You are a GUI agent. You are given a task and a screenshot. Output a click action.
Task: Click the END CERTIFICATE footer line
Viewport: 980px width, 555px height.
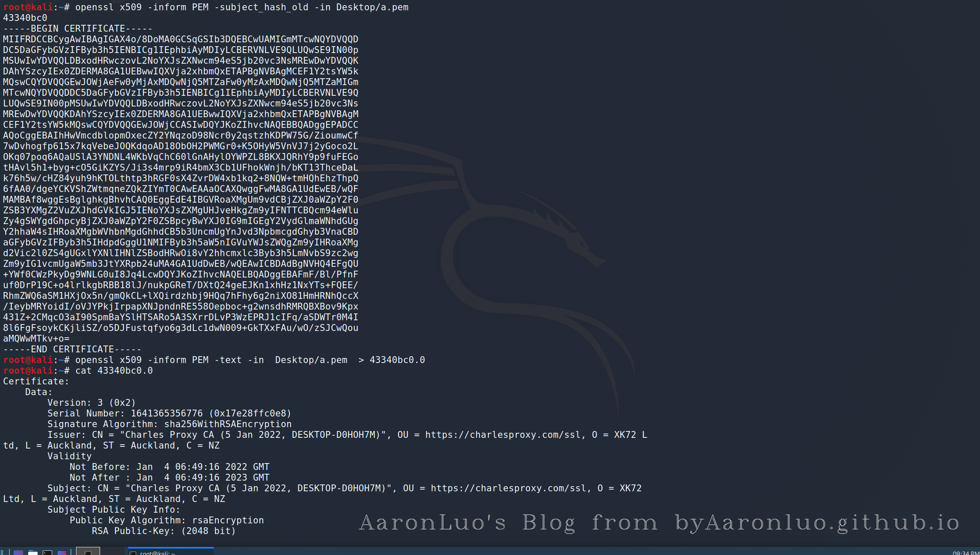coord(72,349)
